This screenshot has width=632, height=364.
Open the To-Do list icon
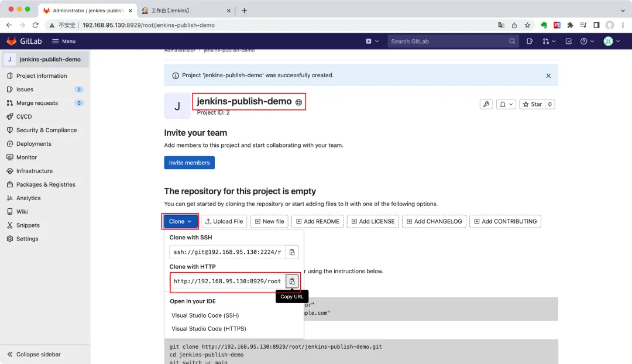click(x=568, y=41)
